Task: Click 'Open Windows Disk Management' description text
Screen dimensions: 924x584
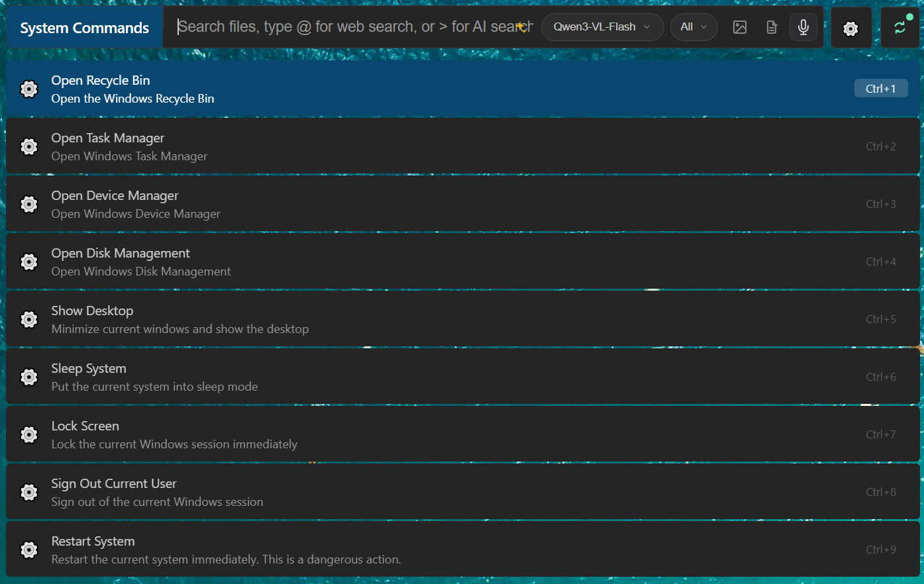Action: pos(141,271)
